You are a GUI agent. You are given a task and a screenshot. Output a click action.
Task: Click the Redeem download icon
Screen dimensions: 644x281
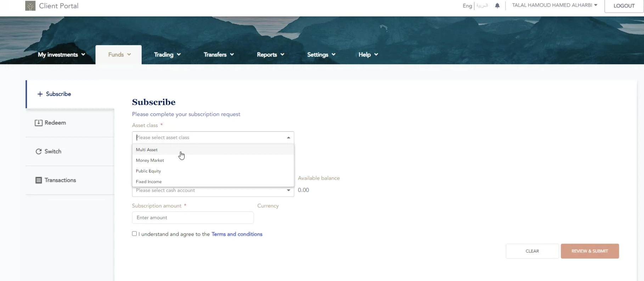pyautogui.click(x=38, y=123)
